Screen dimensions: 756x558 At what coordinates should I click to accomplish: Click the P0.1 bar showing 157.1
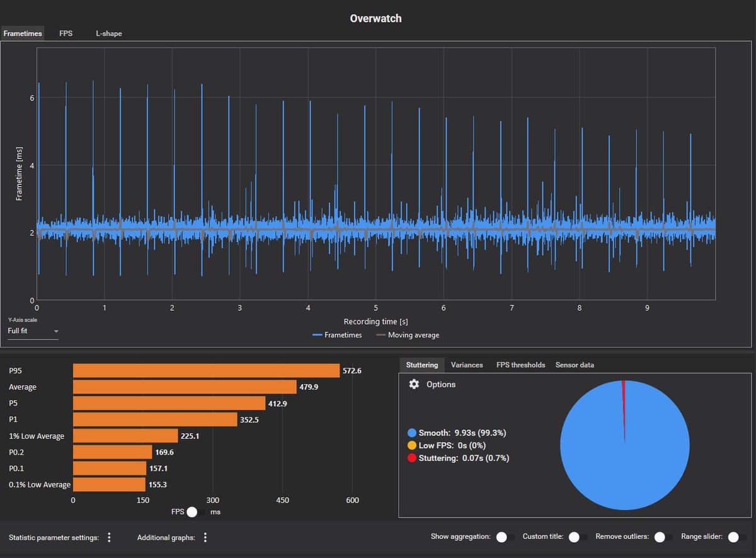click(110, 468)
